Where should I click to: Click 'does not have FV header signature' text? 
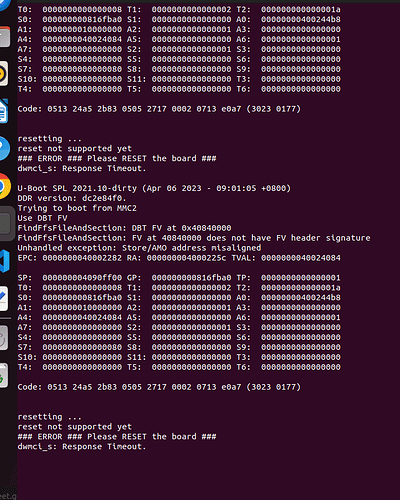click(x=288, y=238)
